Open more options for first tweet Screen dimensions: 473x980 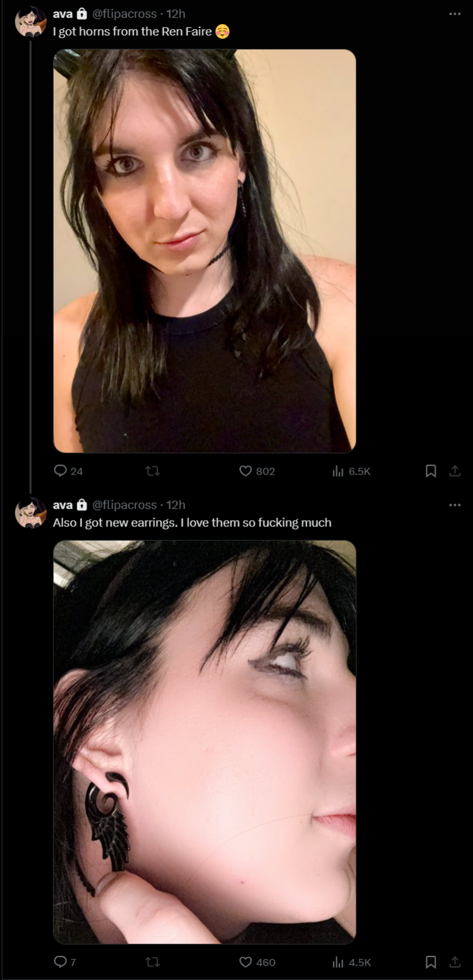pyautogui.click(x=455, y=13)
